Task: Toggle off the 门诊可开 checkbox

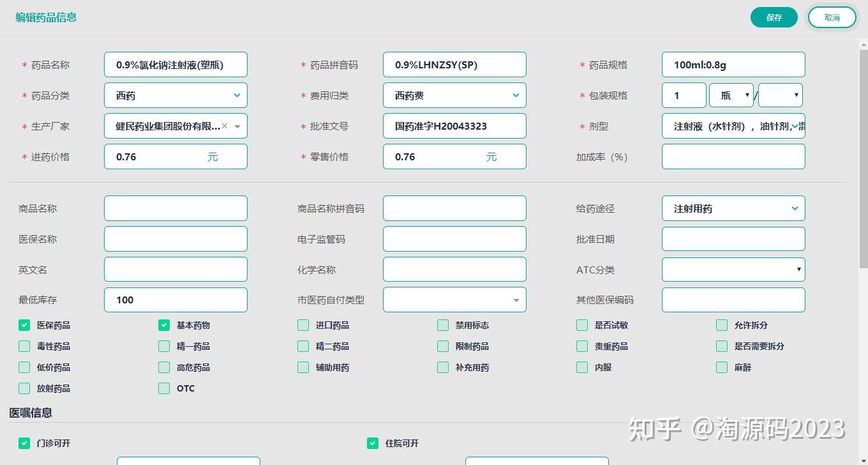Action: point(24,443)
